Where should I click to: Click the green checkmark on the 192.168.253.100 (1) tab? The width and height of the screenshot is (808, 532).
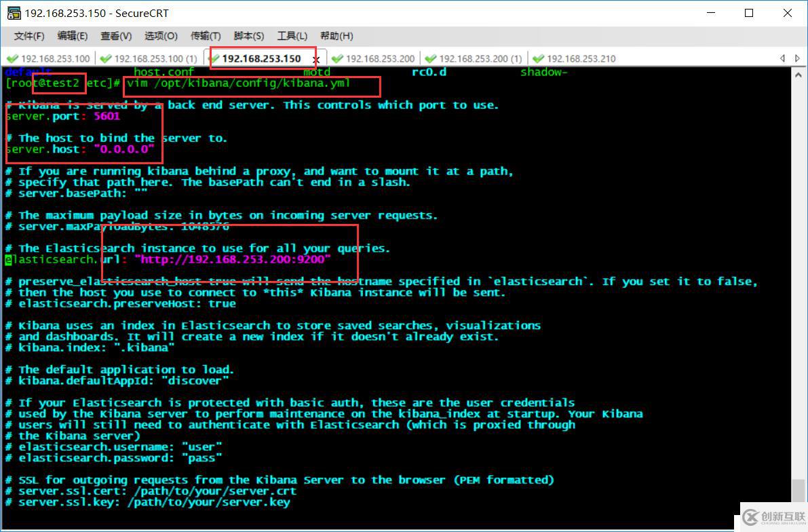point(106,59)
